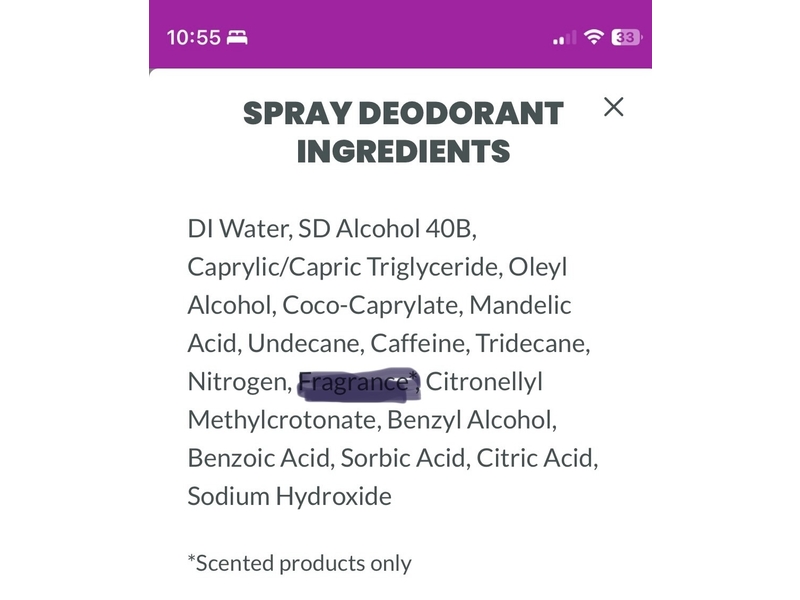Tap the Sodium Hydroxide ingredient
800x600 pixels.
[289, 496]
